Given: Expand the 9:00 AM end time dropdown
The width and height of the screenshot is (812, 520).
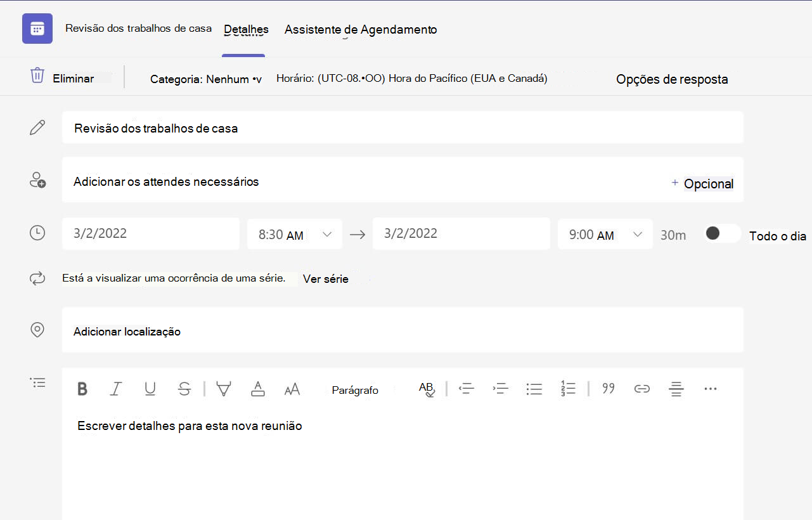Looking at the screenshot, I should [x=605, y=234].
